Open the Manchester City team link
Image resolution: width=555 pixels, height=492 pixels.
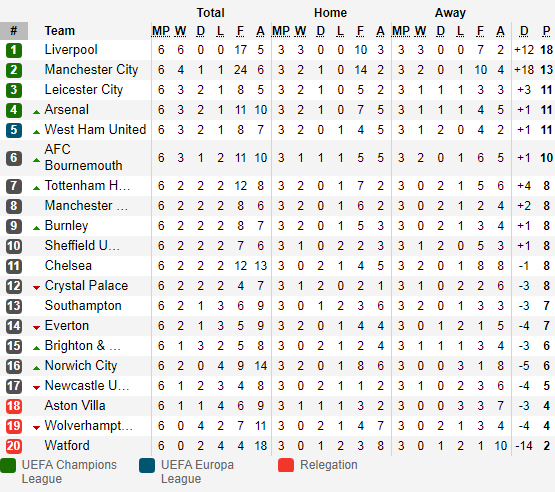(x=91, y=70)
